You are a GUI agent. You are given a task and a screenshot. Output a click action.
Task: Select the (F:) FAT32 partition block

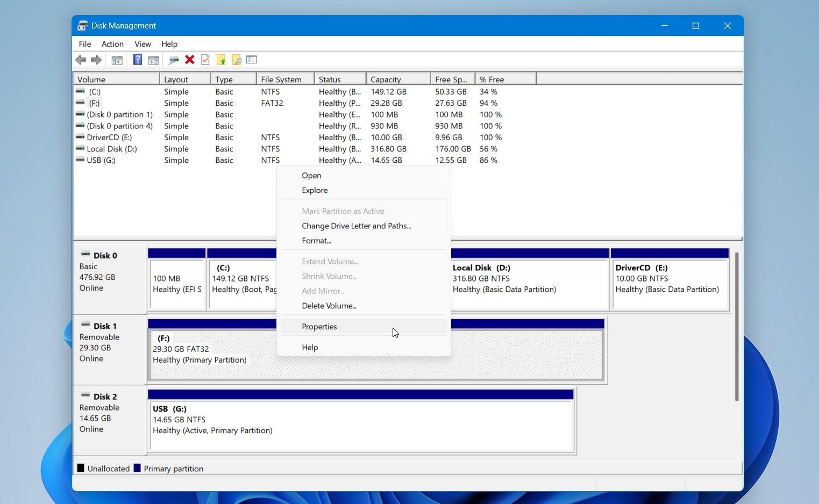tap(376, 350)
